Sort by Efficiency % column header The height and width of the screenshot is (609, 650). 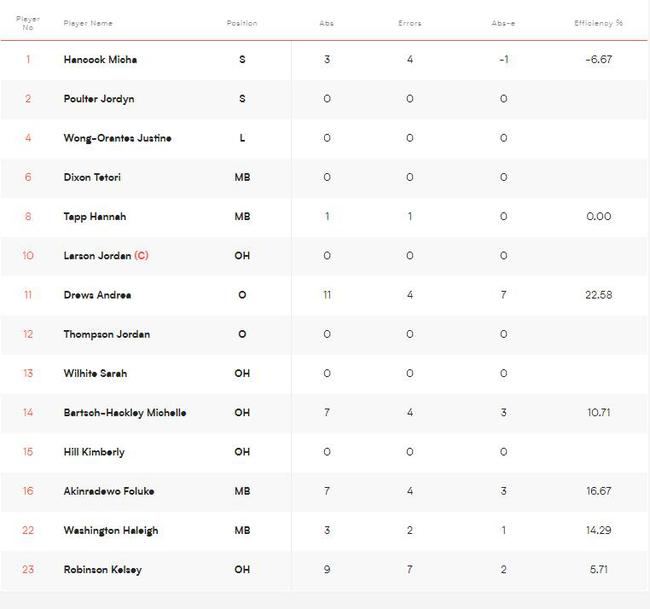[598, 23]
